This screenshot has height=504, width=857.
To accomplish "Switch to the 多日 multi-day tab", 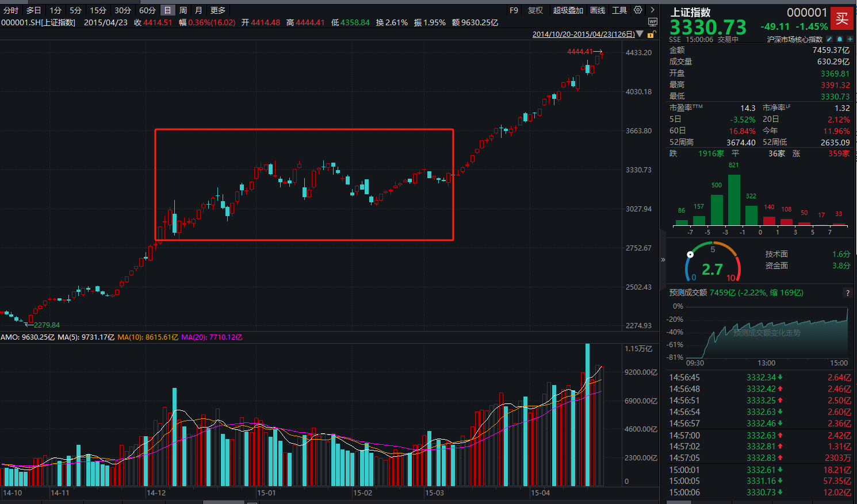I will [34, 10].
